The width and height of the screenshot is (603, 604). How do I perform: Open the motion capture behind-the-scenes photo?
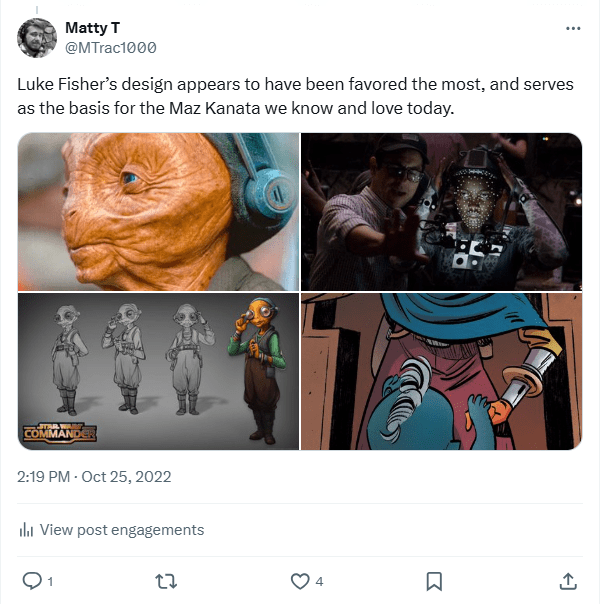[441, 212]
